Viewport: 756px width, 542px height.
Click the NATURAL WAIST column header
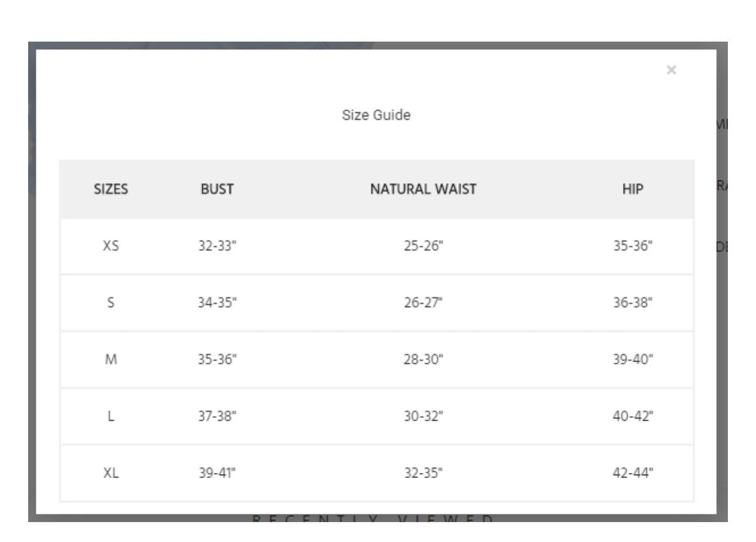(x=423, y=189)
